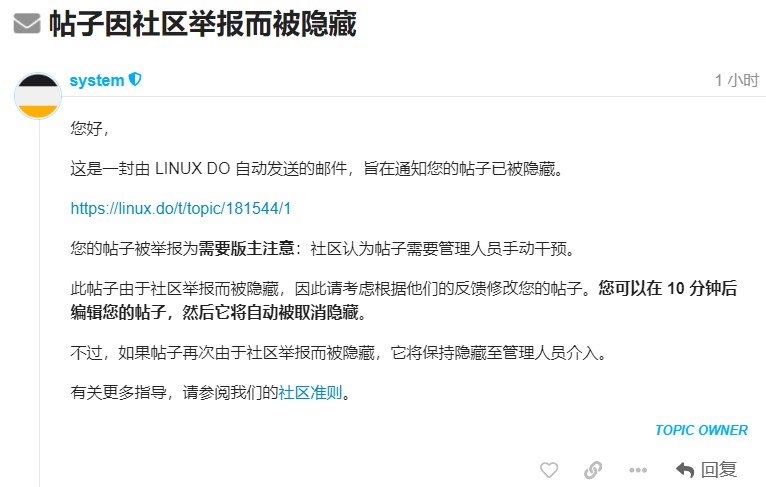Open the 1 小时 post timestamp
The width and height of the screenshot is (766, 487).
[737, 80]
